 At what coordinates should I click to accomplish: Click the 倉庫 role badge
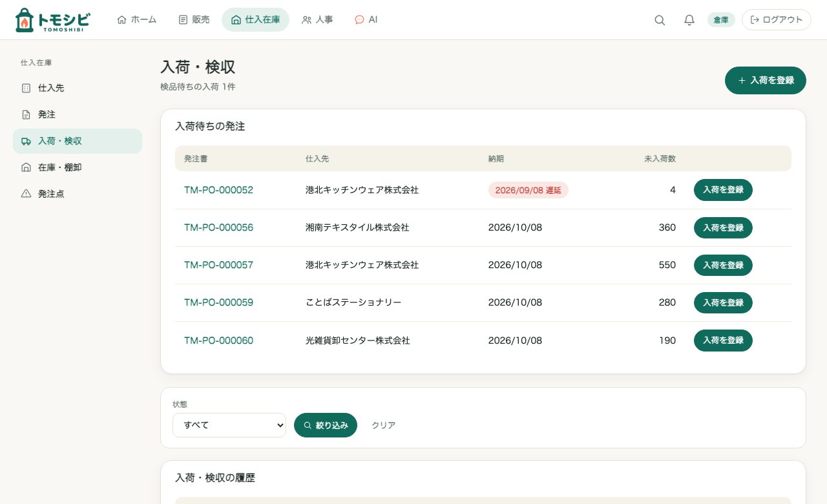coord(721,20)
